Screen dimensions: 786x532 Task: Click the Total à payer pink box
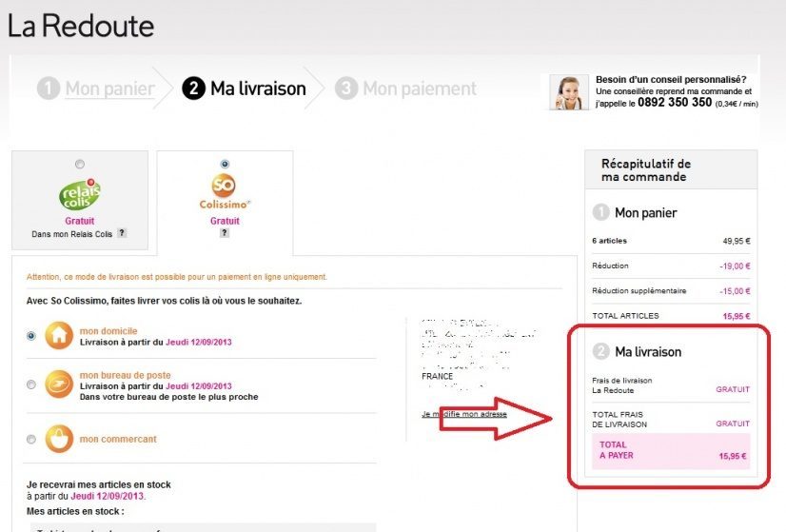pyautogui.click(x=672, y=450)
